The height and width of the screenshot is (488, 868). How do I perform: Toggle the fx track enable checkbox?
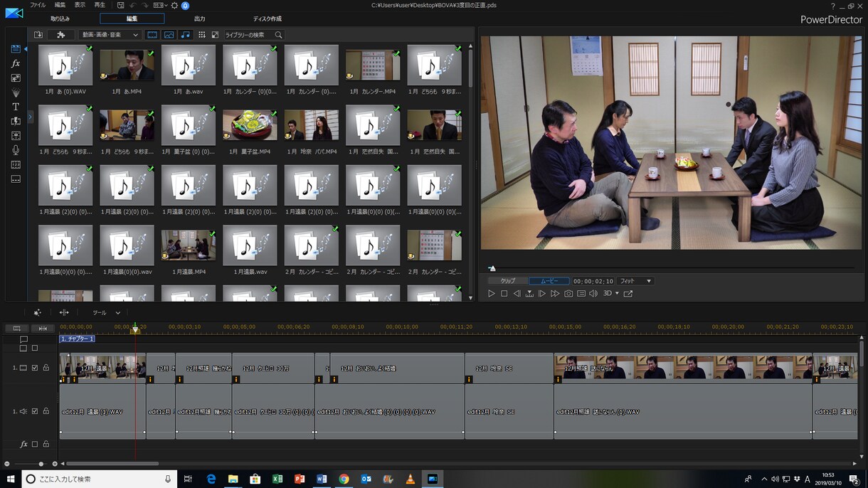pos(35,444)
